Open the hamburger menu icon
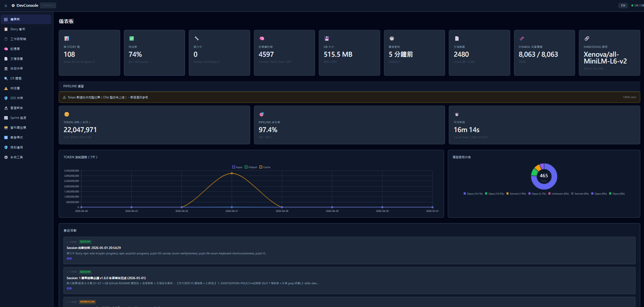 6,6
